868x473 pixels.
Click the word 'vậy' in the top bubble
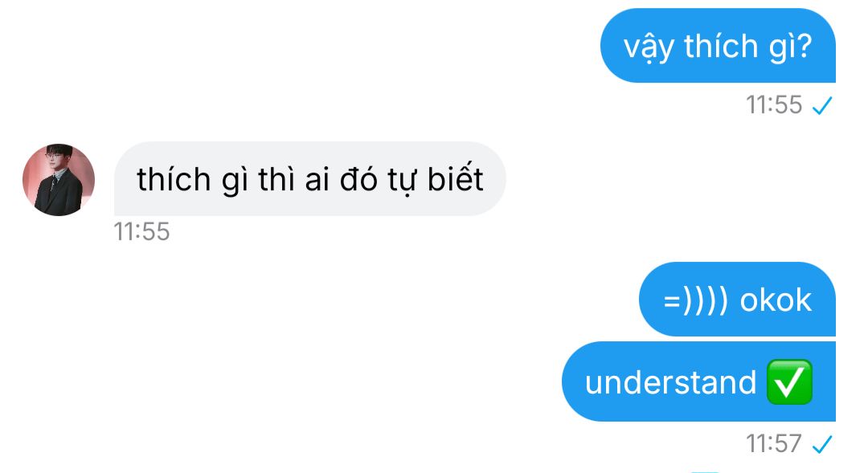(649, 47)
